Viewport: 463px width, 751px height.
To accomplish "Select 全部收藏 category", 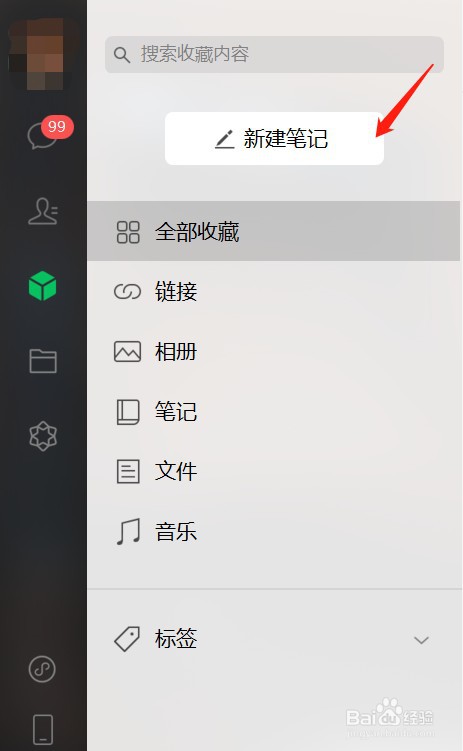I will (x=273, y=231).
